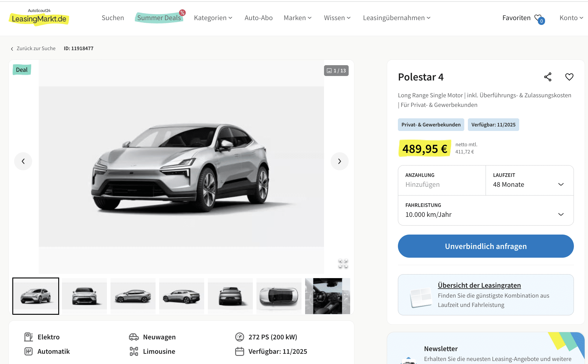
Task: Select the third thumbnail, side profile facing left
Action: pyautogui.click(x=133, y=296)
